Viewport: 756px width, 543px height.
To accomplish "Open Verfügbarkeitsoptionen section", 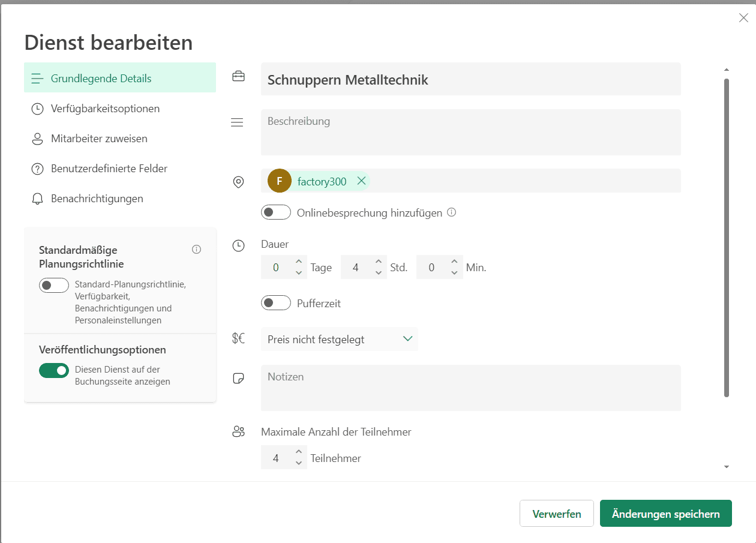I will [105, 109].
